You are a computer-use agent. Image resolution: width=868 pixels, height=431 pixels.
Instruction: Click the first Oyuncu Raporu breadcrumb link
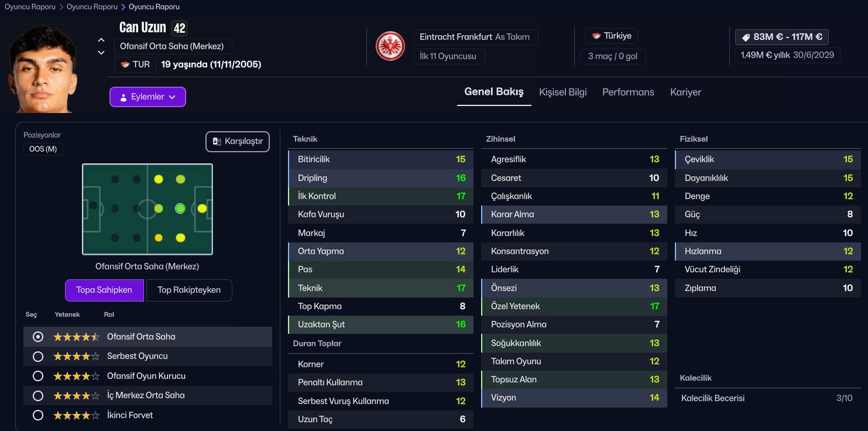[x=30, y=7]
